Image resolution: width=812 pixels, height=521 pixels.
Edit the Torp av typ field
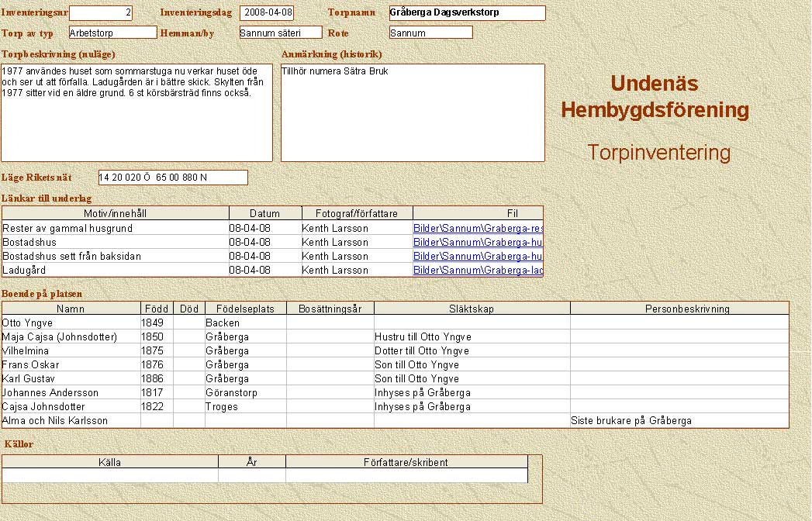pyautogui.click(x=112, y=33)
